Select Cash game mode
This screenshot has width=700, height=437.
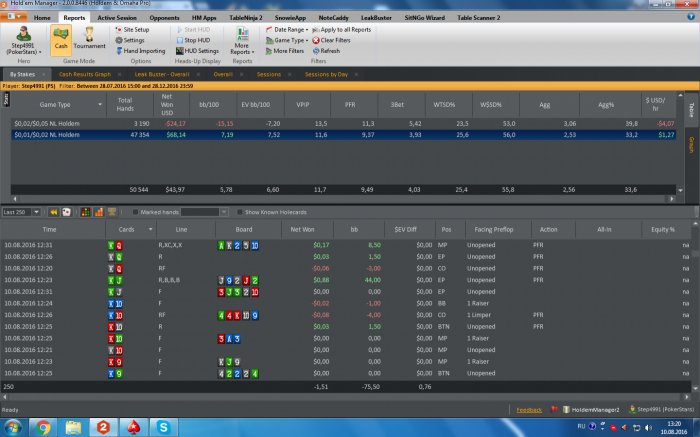61,40
